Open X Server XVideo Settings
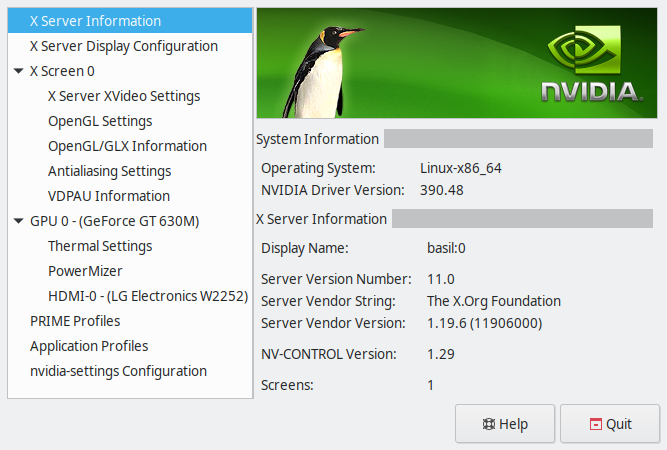 pos(124,96)
